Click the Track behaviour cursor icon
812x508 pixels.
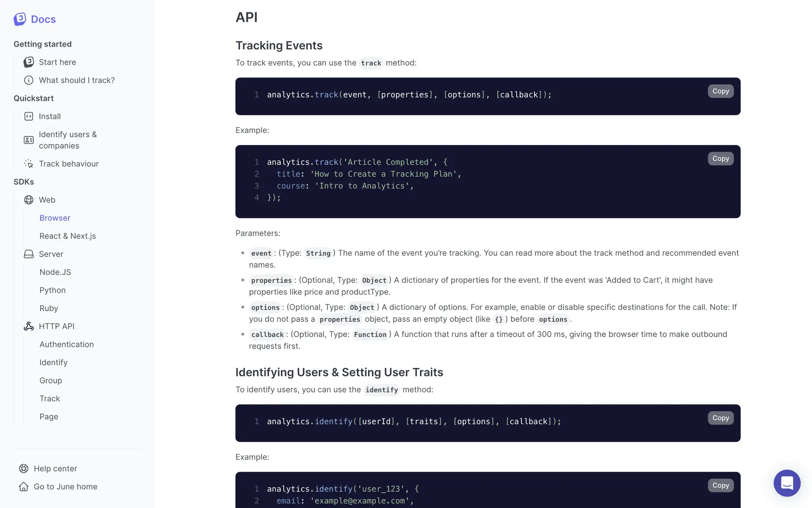pos(29,164)
